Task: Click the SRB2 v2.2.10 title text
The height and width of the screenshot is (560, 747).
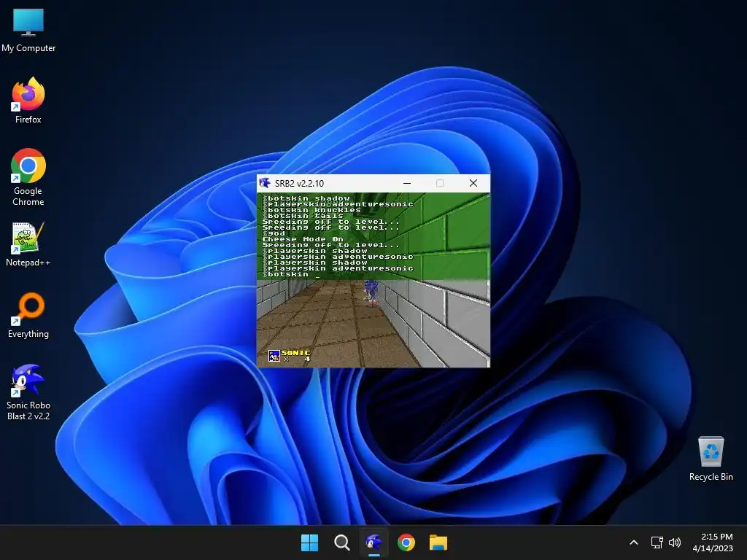Action: 299,183
